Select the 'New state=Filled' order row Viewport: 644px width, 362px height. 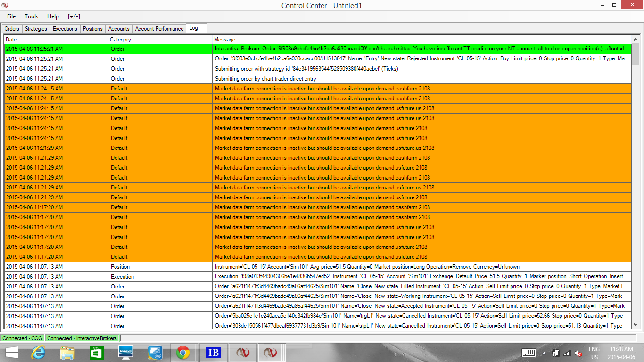click(x=318, y=287)
